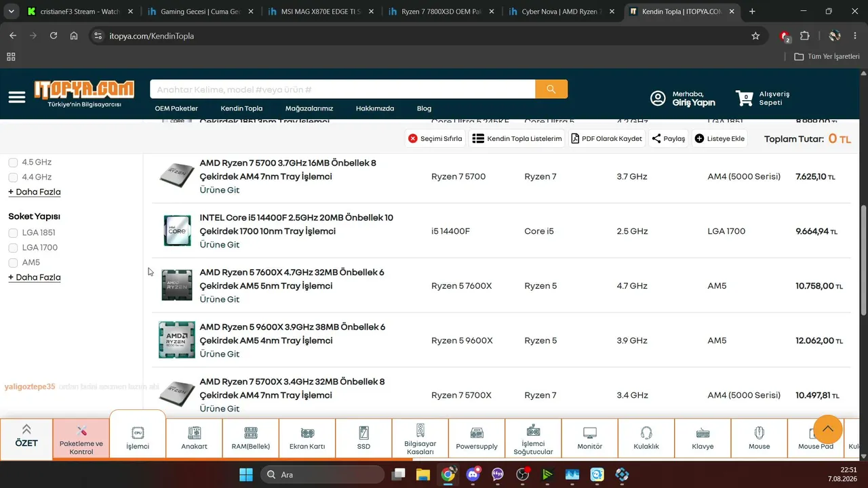The image size is (868, 488).
Task: Open the Monitör component category
Action: [590, 439]
